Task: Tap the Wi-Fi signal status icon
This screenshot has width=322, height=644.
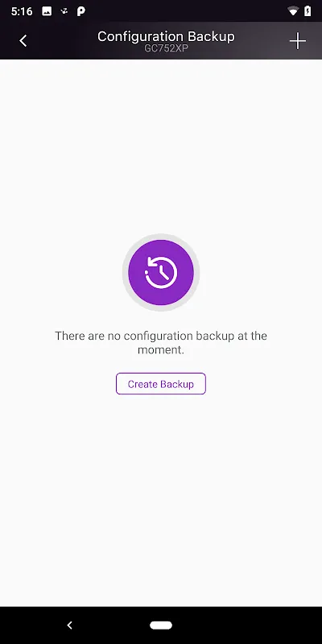Action: coord(293,11)
